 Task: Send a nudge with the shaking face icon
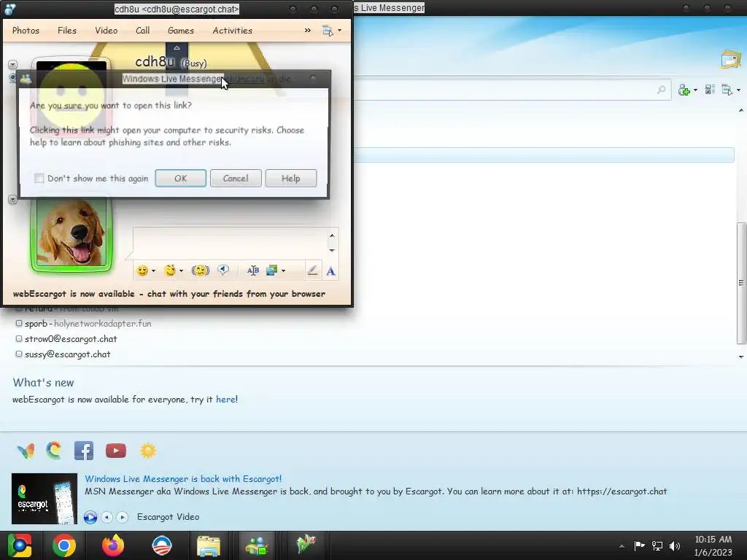tap(200, 271)
